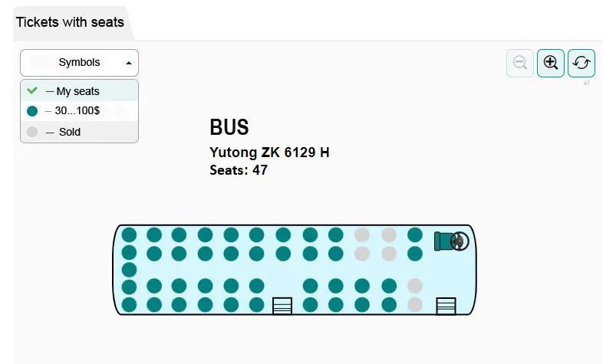Click the disabled zoom out magnifier icon

[x=520, y=63]
